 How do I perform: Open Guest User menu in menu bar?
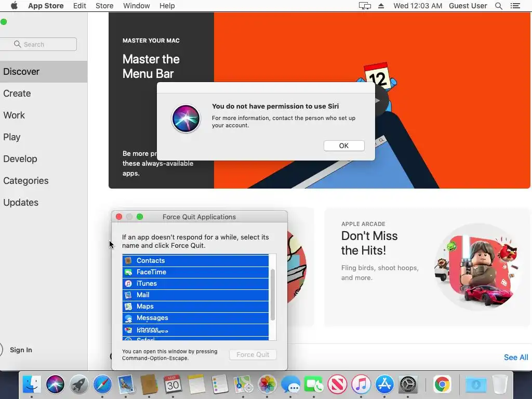coord(468,6)
